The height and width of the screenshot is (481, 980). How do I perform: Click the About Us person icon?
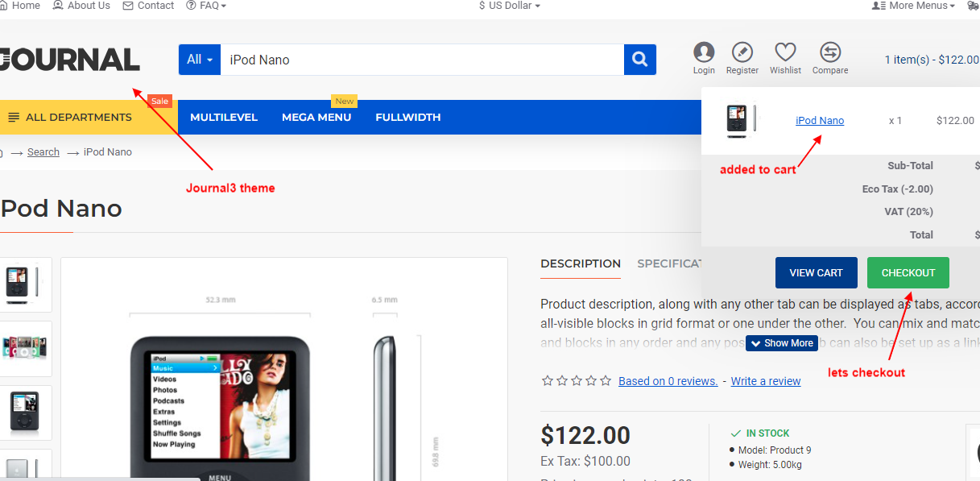click(58, 6)
